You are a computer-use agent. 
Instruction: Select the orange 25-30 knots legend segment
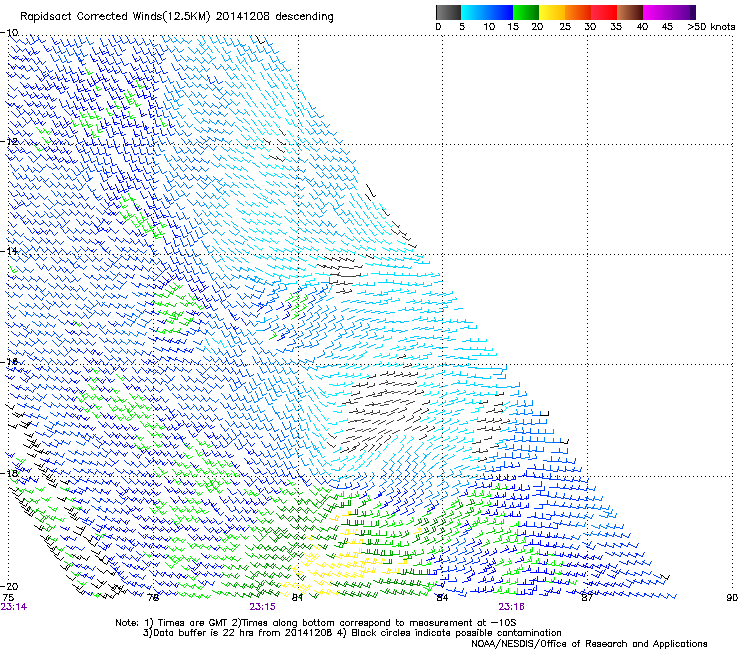[578, 12]
